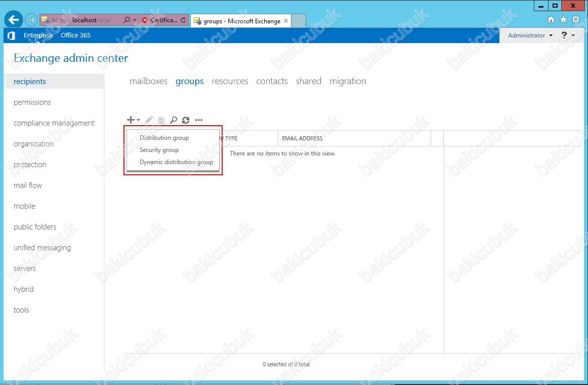Click the search magnifier in address bar
Image resolution: width=588 pixels, height=385 pixels.
pyautogui.click(x=127, y=20)
